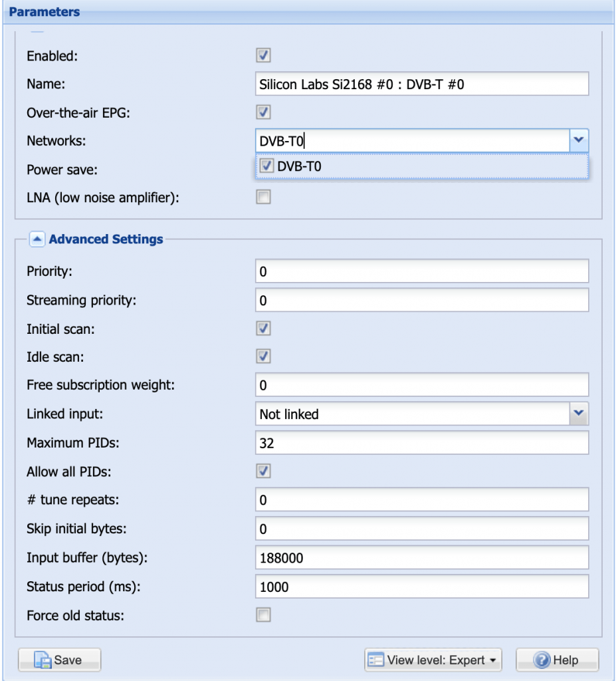Open the Linked input dropdown
Screen dimensions: 616x681
pos(579,414)
